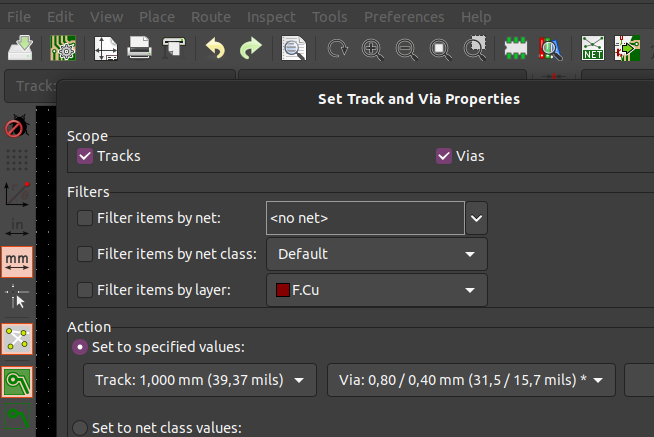Switch units to millimeters
The height and width of the screenshot is (437, 654).
tap(17, 262)
